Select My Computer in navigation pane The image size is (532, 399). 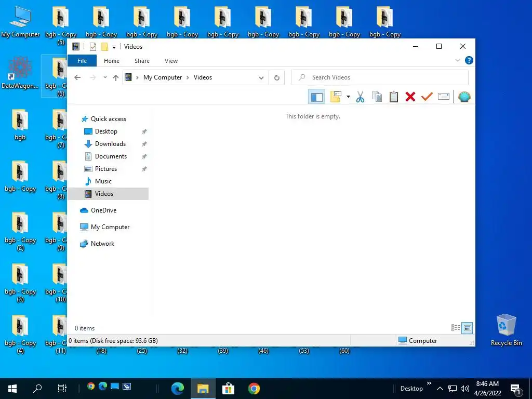coord(110,227)
